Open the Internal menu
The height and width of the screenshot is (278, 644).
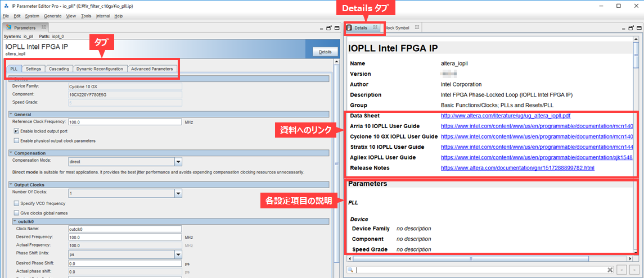coord(103,16)
